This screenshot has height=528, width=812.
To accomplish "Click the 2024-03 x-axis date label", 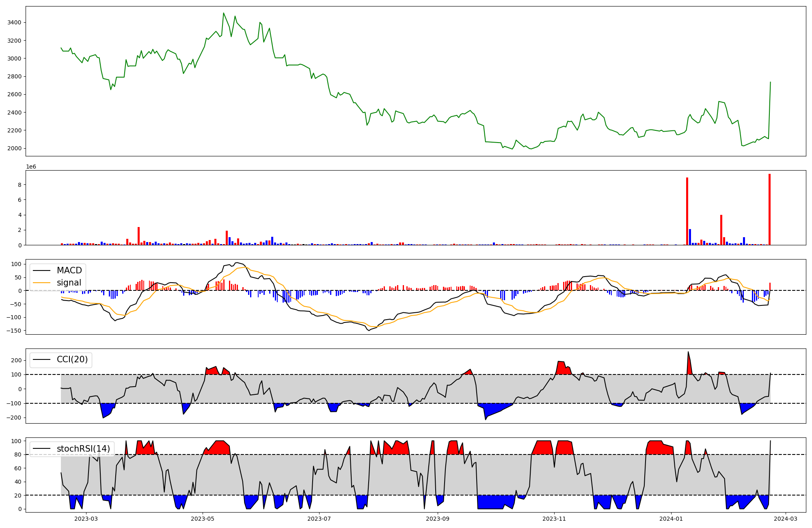I will point(786,519).
